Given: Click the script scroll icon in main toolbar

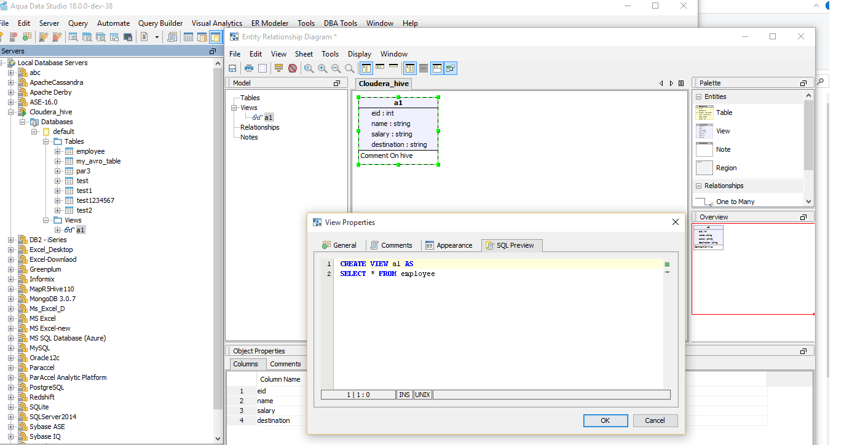Looking at the screenshot, I should [173, 37].
